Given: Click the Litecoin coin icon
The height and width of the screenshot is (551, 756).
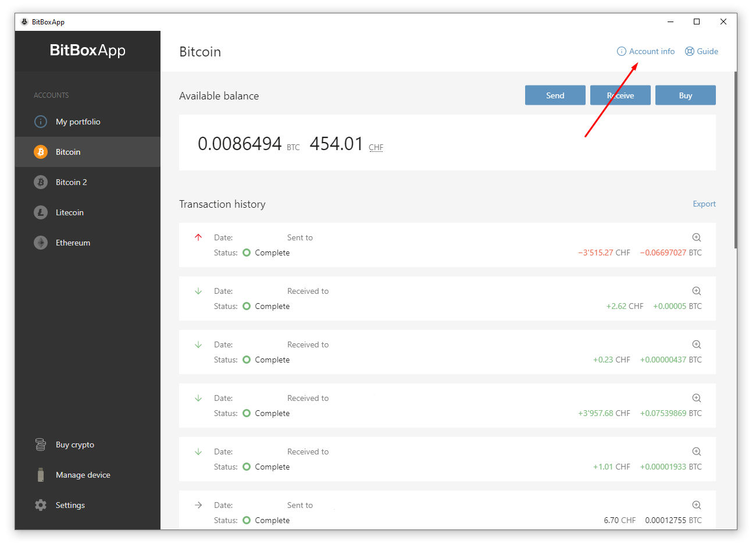Looking at the screenshot, I should point(41,212).
